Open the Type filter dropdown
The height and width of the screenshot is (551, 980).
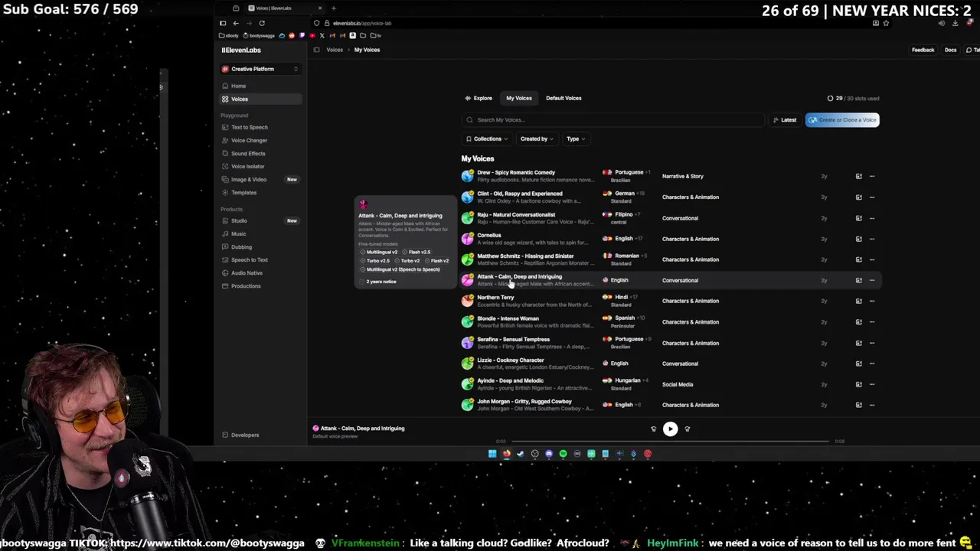pos(576,139)
